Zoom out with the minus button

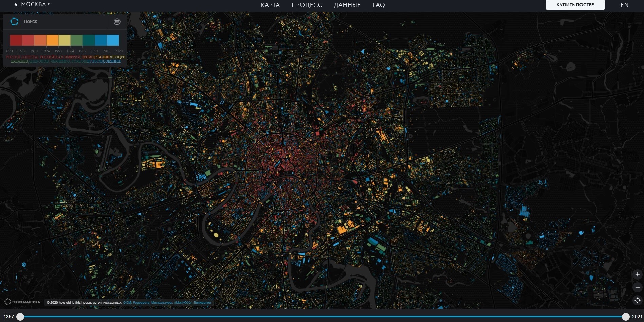click(637, 287)
